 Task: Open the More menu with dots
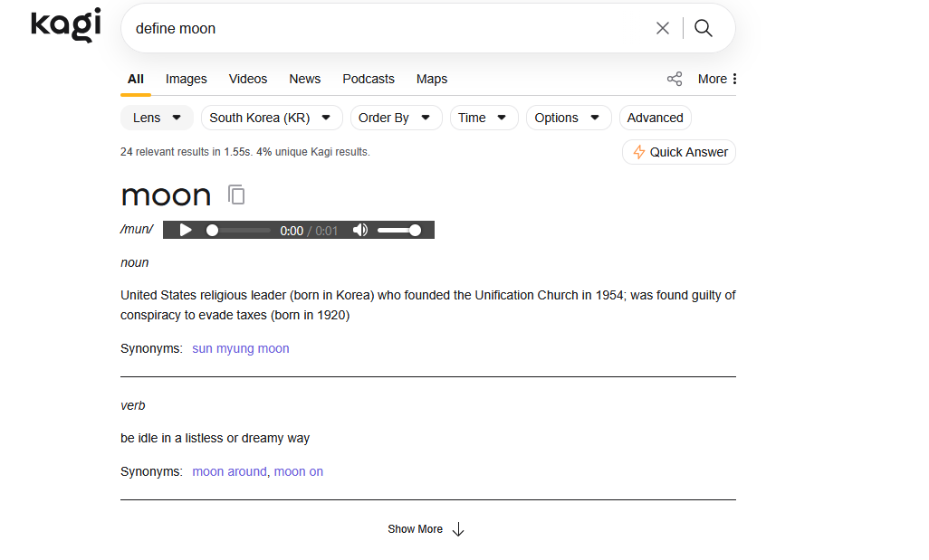[x=717, y=79]
